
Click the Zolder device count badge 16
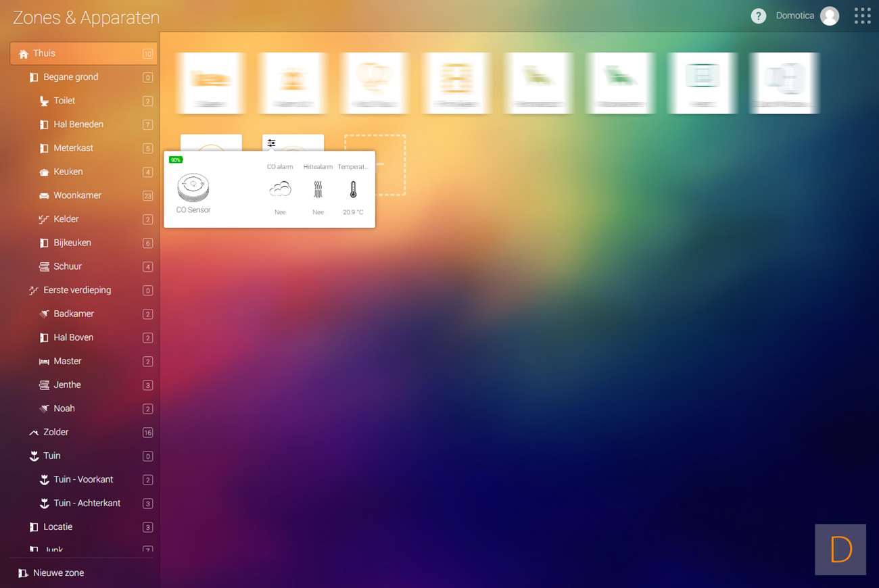click(148, 433)
